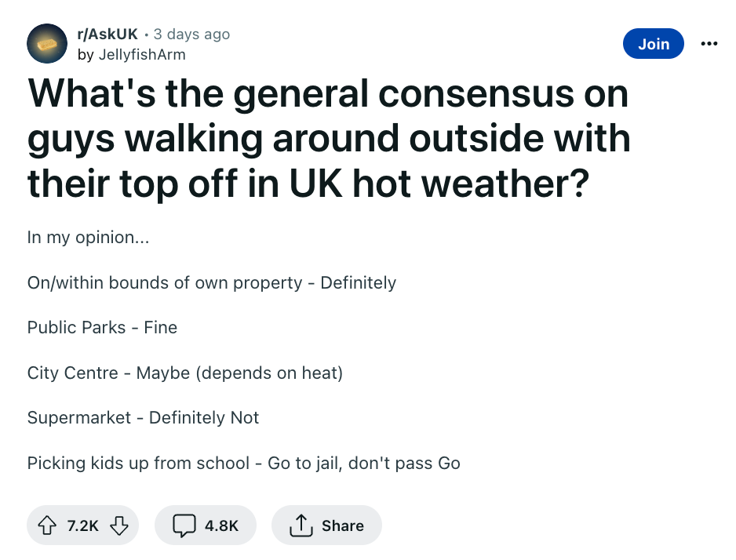Image resolution: width=736 pixels, height=560 pixels.
Task: Click the "Supermarket - Definitely Not" line
Action: coord(143,417)
